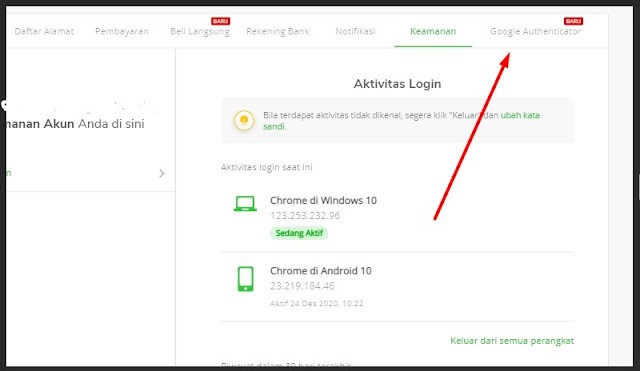Click the 'Sedang Aktif' status badge
The width and height of the screenshot is (640, 371).
299,233
